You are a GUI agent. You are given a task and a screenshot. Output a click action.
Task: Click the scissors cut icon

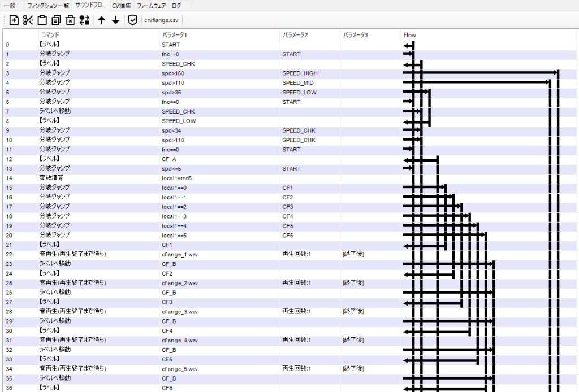(x=28, y=20)
